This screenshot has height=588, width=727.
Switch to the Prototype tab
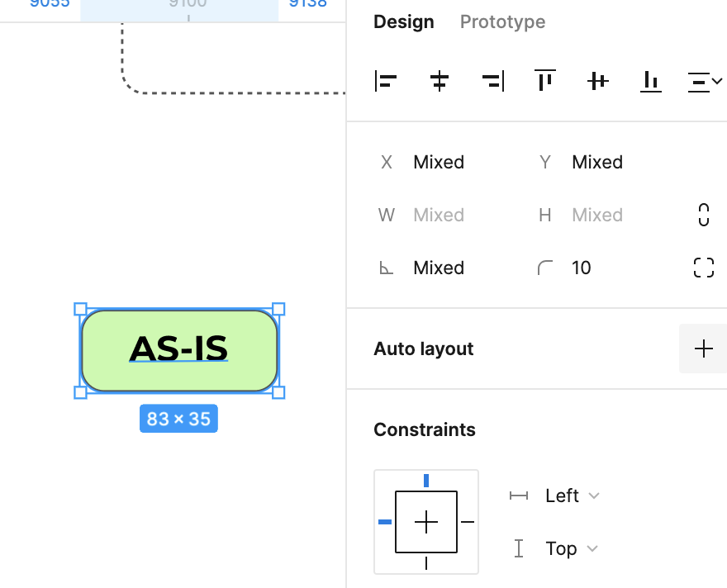tap(502, 21)
